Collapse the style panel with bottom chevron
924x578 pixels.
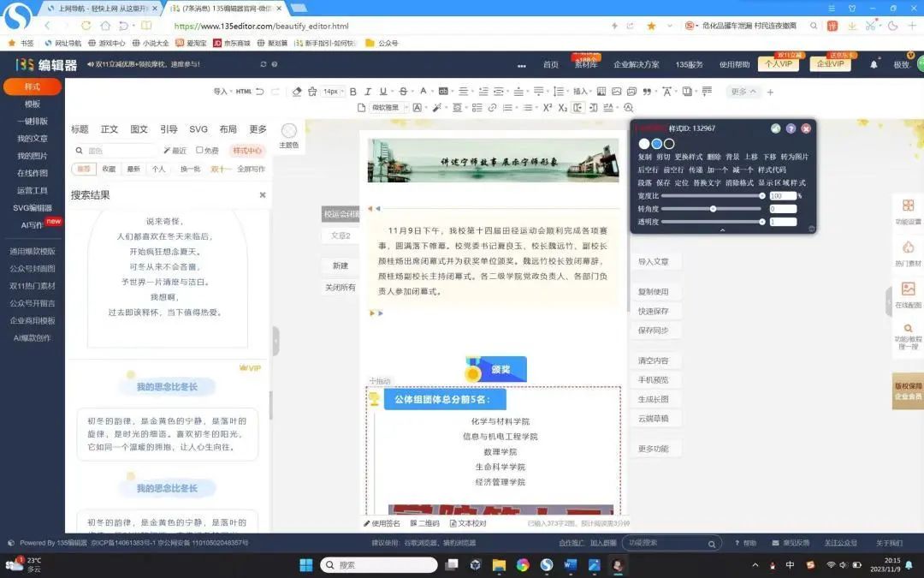click(x=723, y=229)
